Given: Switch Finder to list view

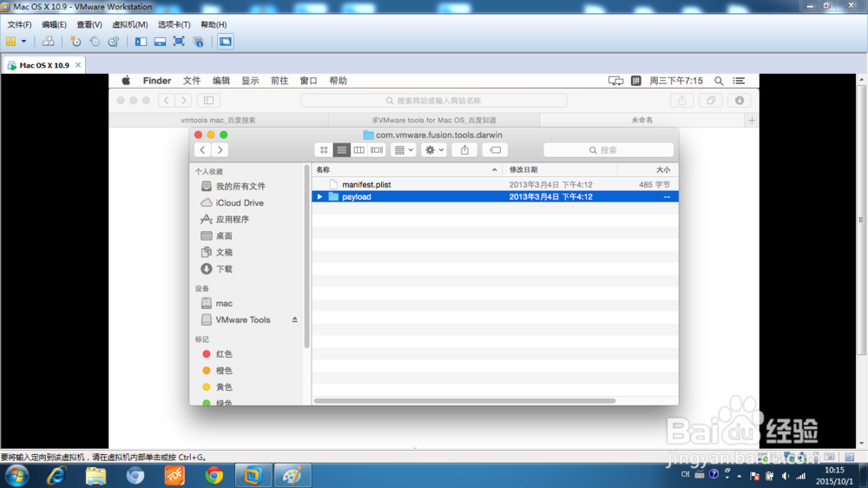Looking at the screenshot, I should 341,150.
